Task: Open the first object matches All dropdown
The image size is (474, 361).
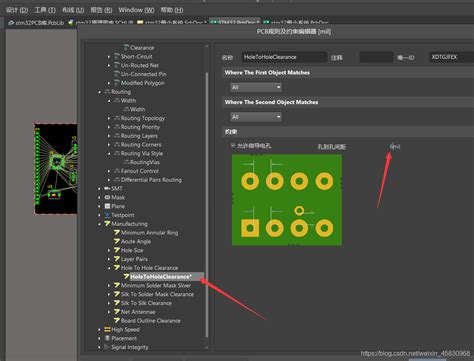Action: (256, 87)
